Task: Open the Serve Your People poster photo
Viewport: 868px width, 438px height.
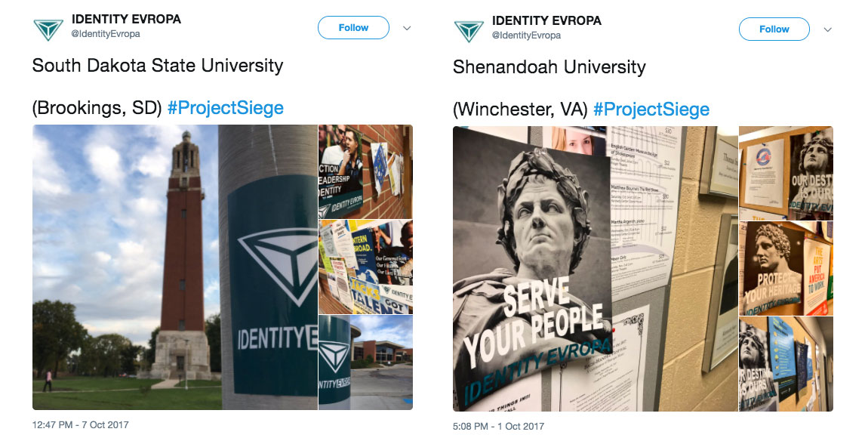Action: (595, 269)
